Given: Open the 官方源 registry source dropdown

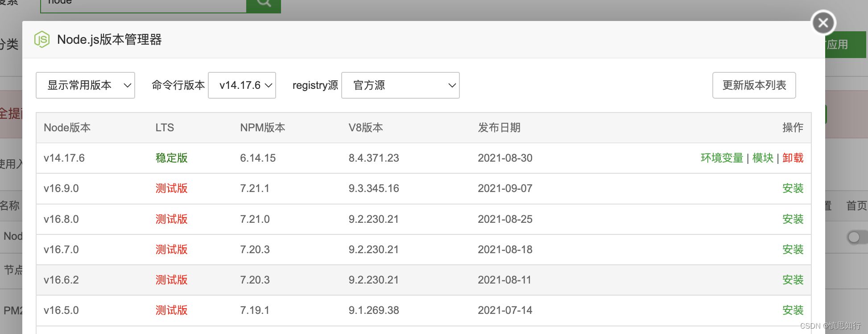Looking at the screenshot, I should click(x=400, y=85).
